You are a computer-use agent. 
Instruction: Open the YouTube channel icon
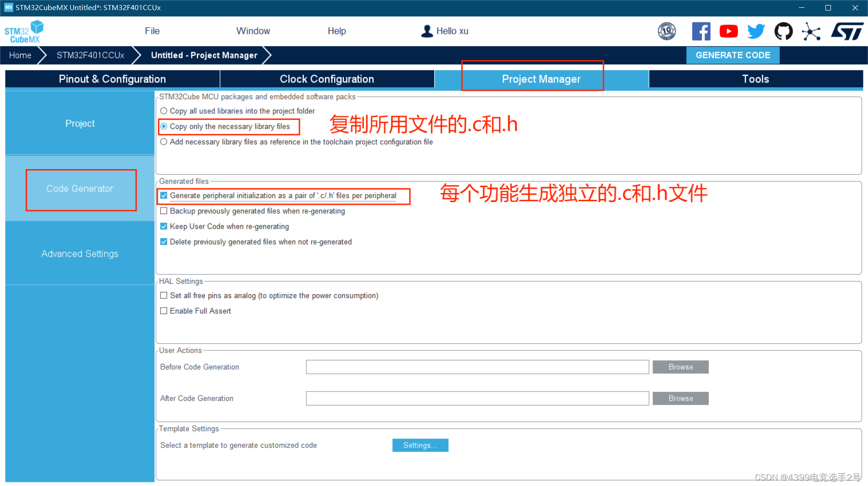click(x=728, y=31)
